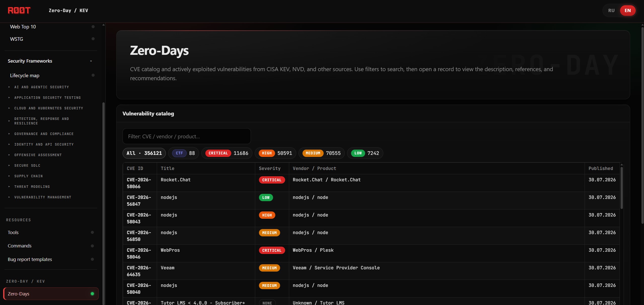The height and width of the screenshot is (305, 644).
Task: Open record CVE-2026-58043
Action: point(139,218)
